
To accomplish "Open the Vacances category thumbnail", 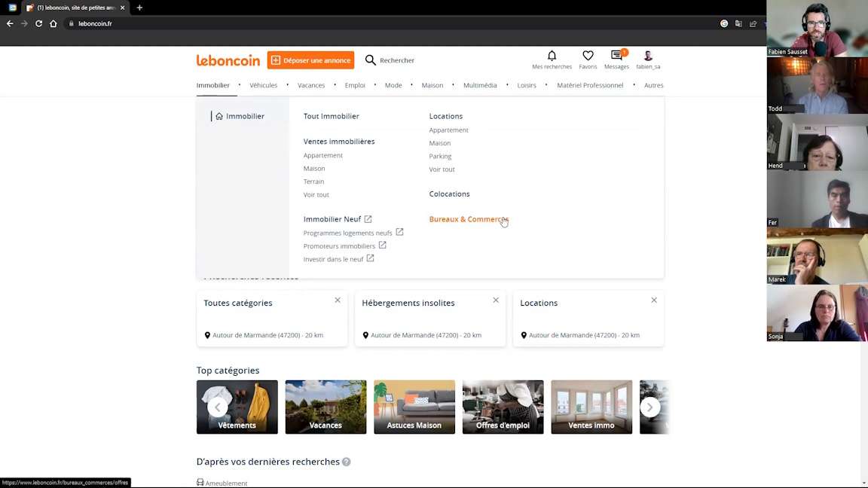I will 325,407.
